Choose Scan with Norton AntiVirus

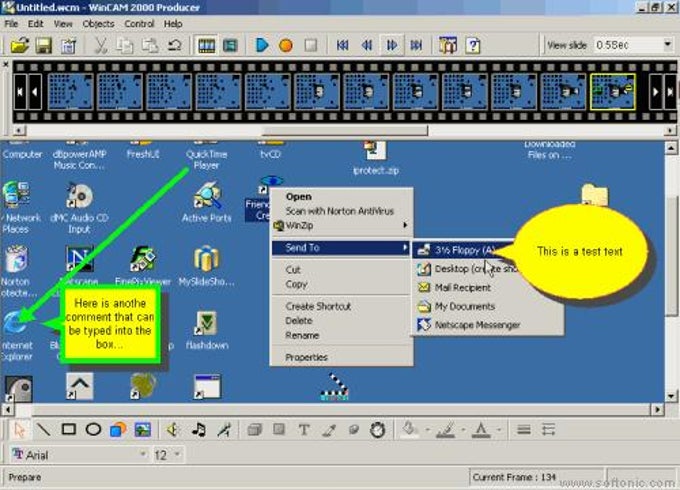click(340, 211)
